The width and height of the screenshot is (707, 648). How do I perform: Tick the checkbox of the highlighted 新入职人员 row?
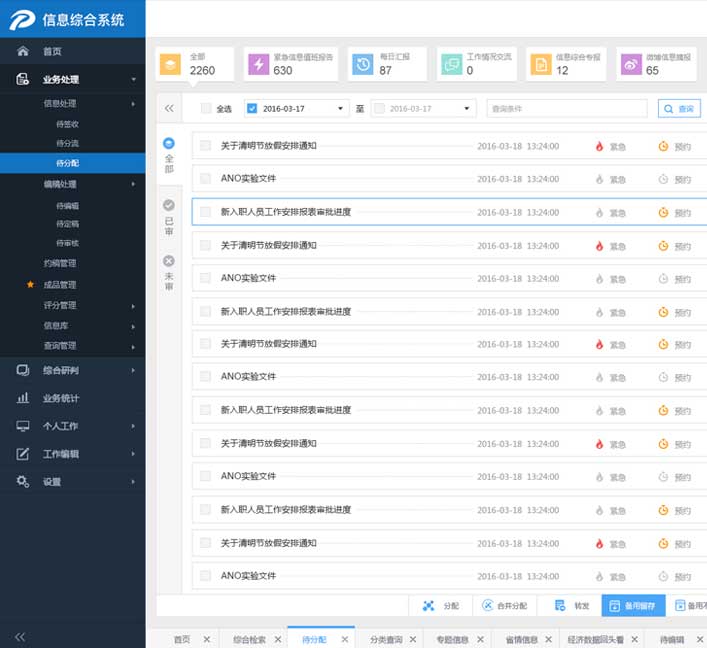[205, 212]
